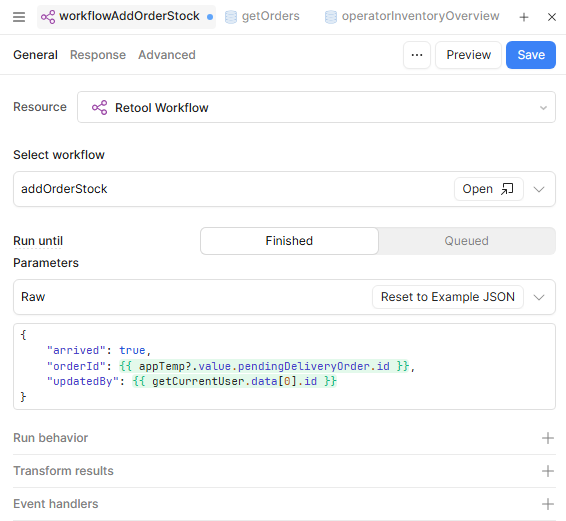Open the operatorInventoryOverview query tab
This screenshot has width=566, height=521.
tap(412, 17)
